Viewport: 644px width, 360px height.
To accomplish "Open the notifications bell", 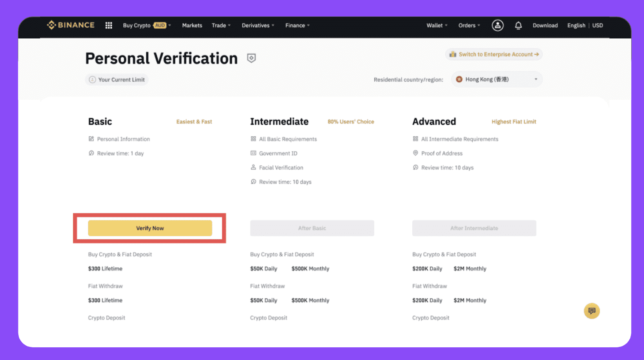I will [x=518, y=25].
